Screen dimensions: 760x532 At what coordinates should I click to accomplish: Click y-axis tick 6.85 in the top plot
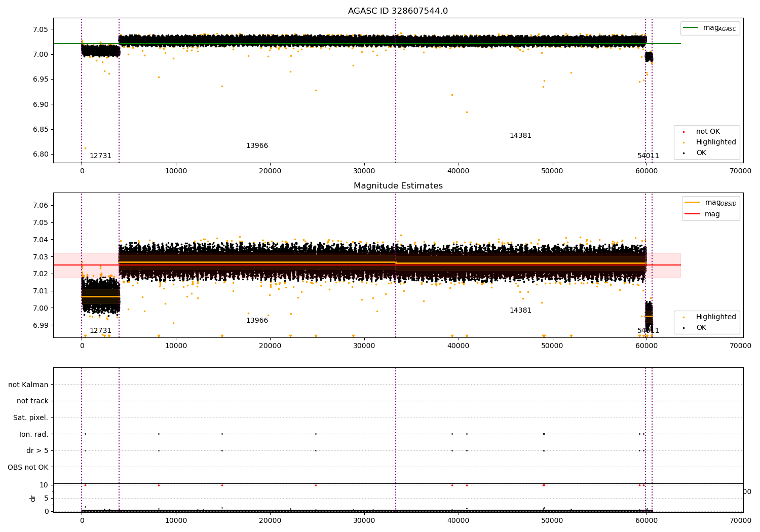pos(41,130)
